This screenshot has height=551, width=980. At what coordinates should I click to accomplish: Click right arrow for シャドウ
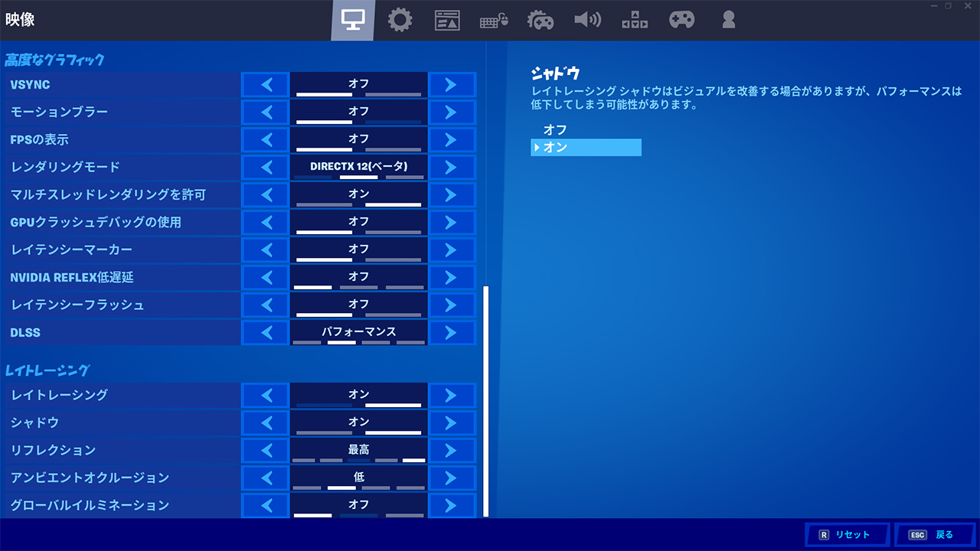[x=452, y=422]
